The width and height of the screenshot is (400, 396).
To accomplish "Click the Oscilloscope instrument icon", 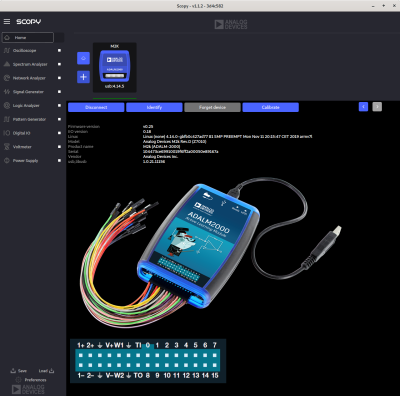I will coord(7,50).
